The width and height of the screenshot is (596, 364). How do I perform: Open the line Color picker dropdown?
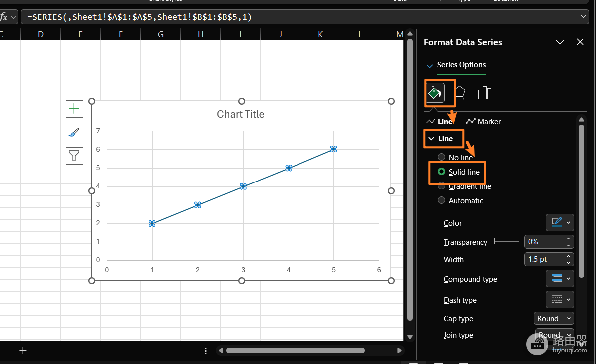click(x=560, y=223)
